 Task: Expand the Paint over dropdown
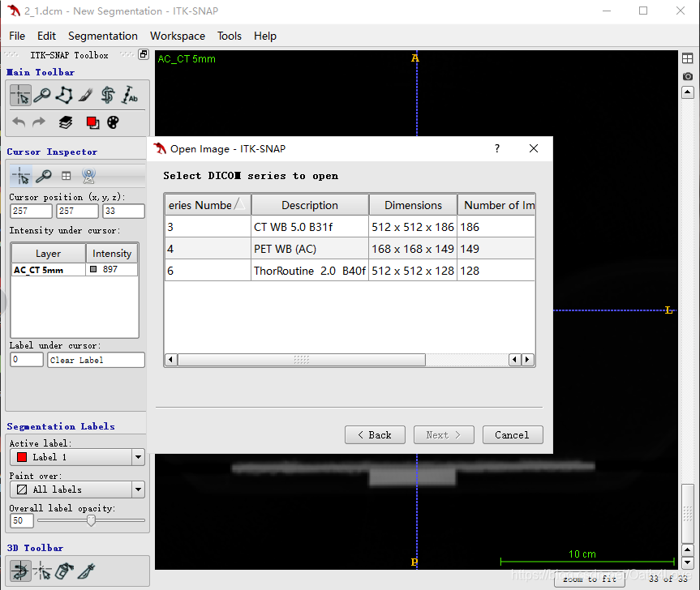click(x=138, y=490)
